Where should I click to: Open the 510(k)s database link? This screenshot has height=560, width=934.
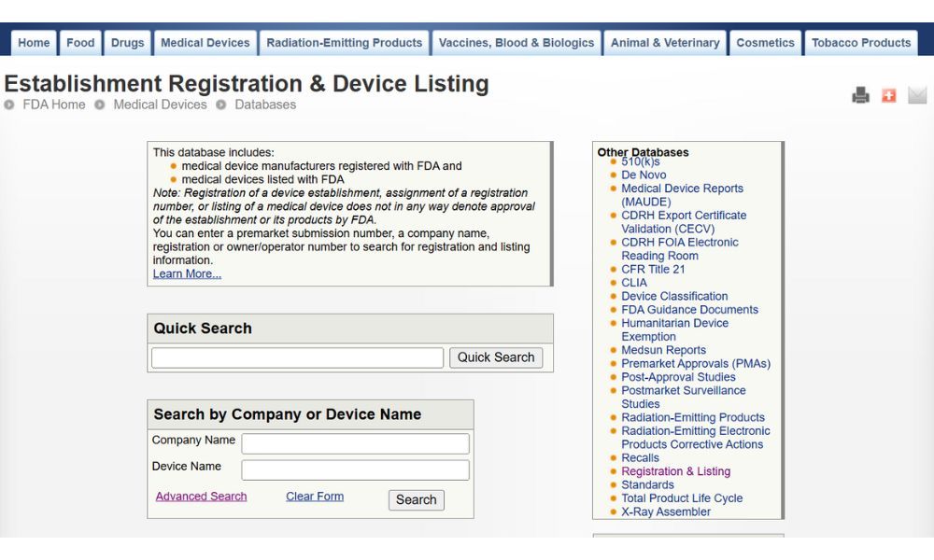point(641,161)
